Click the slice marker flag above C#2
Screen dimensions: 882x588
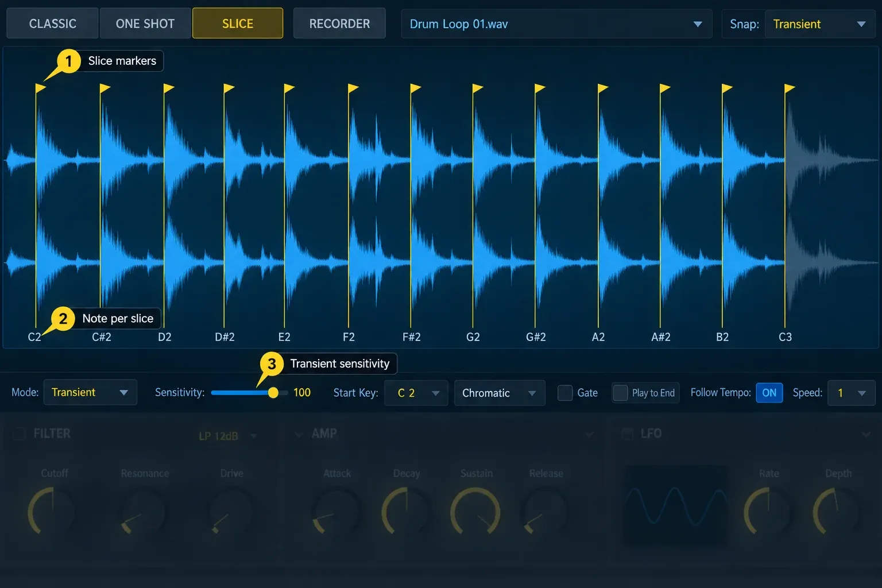[105, 88]
